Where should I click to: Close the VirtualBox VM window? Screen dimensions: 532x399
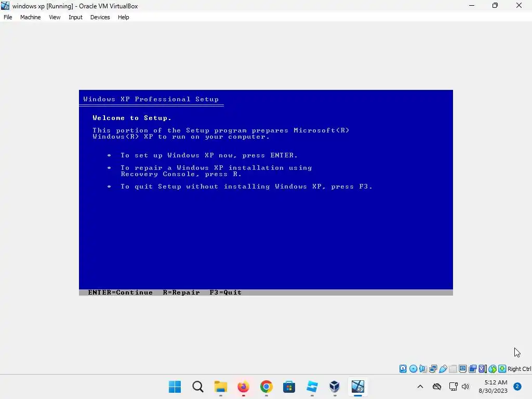(x=519, y=5)
